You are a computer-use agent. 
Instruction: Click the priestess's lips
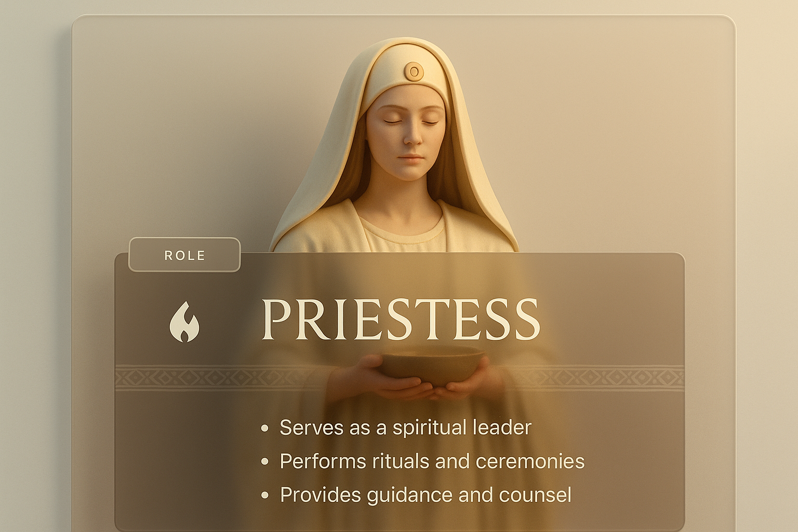tap(411, 157)
